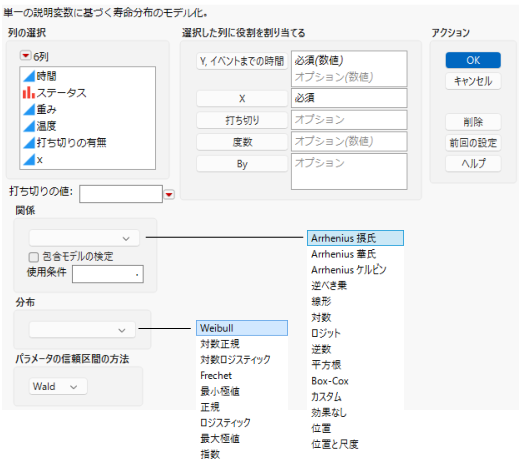Click the 打ち切りの値 input field
This screenshot has width=521, height=464.
click(121, 194)
